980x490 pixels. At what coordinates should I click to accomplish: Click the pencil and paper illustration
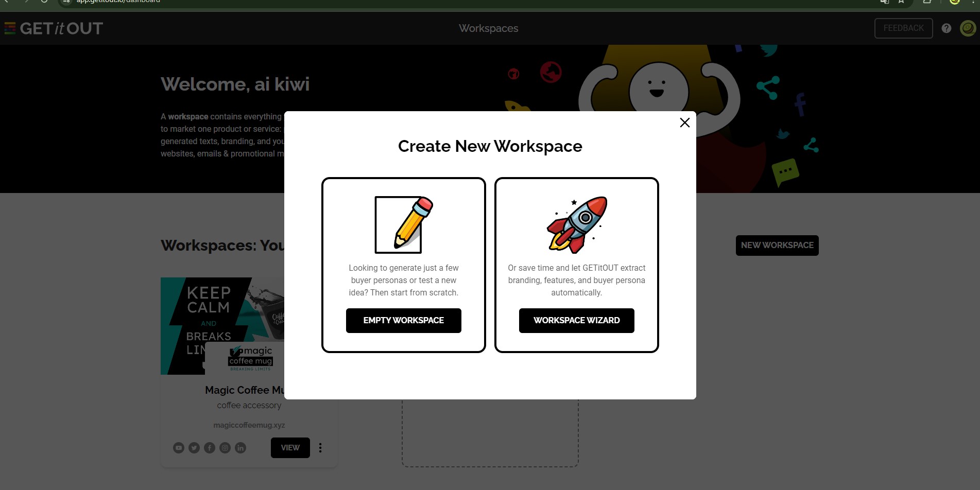point(404,224)
